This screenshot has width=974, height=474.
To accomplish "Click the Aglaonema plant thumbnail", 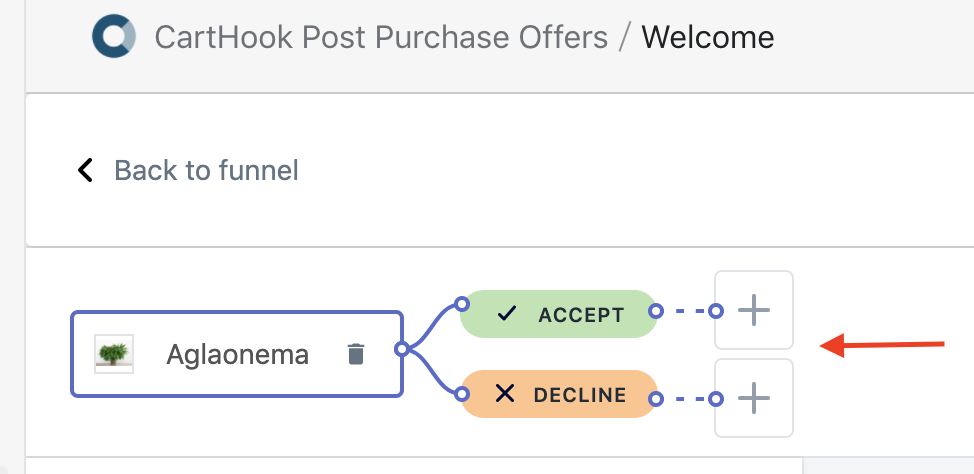I will point(114,354).
